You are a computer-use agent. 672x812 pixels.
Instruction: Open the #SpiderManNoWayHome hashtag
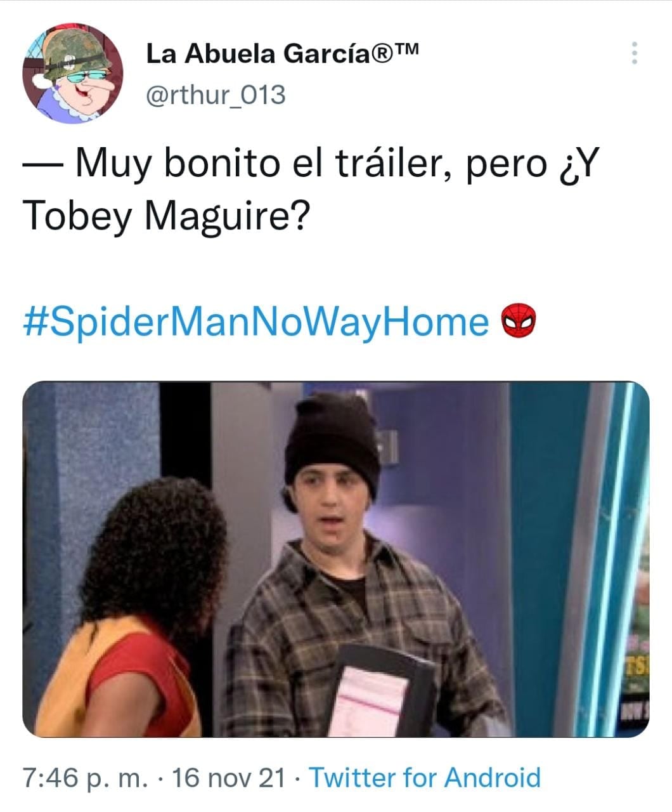pos(256,322)
